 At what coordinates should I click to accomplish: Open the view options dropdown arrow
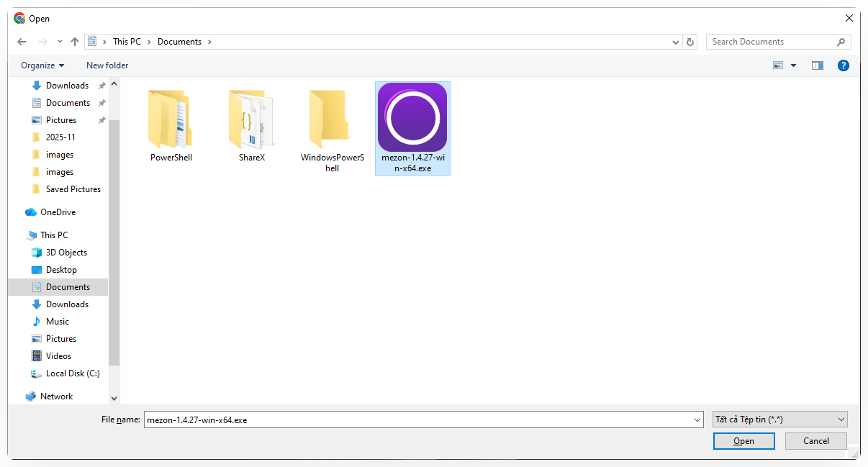pos(793,65)
